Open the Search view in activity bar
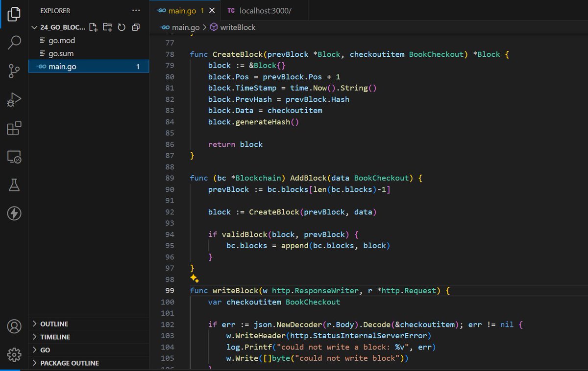The width and height of the screenshot is (588, 371). 14,42
